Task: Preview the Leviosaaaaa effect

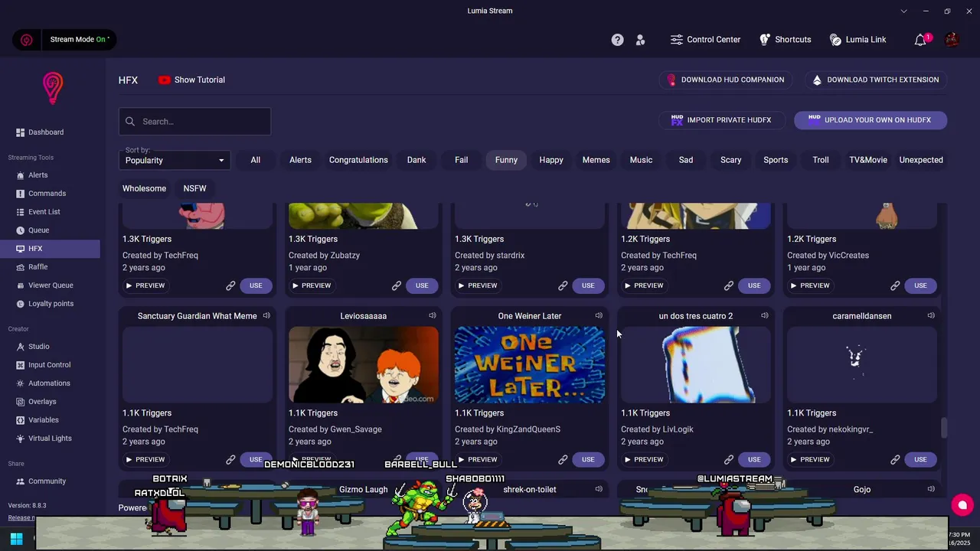Action: coord(311,459)
